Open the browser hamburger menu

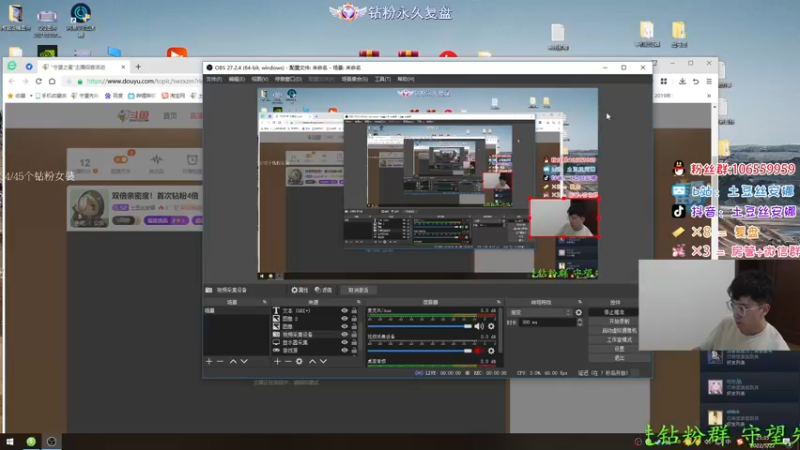pyautogui.click(x=709, y=81)
